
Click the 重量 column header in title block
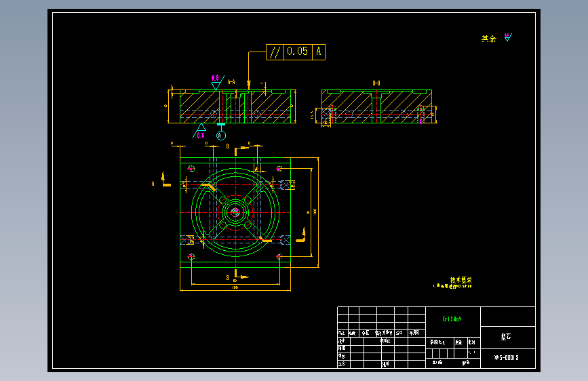click(x=458, y=342)
